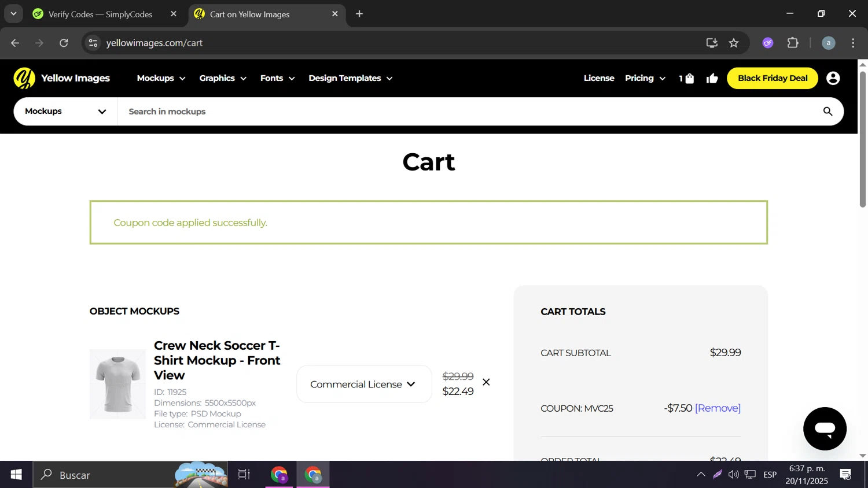
Task: Open Windows Start menu
Action: (16, 475)
